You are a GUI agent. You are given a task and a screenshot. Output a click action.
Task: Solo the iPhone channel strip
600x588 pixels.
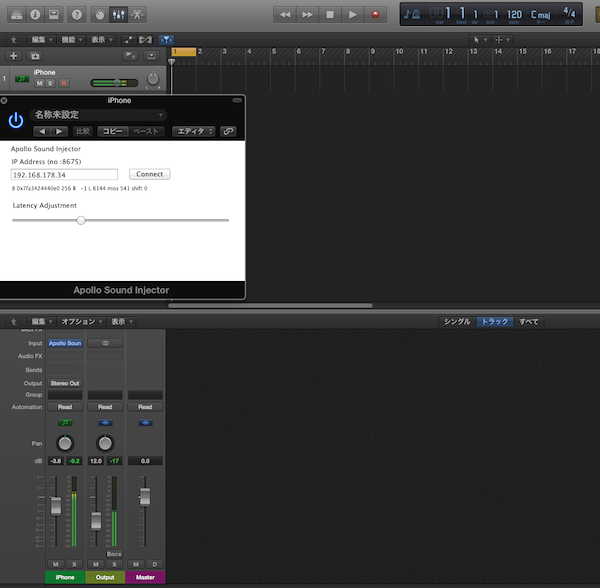74,564
